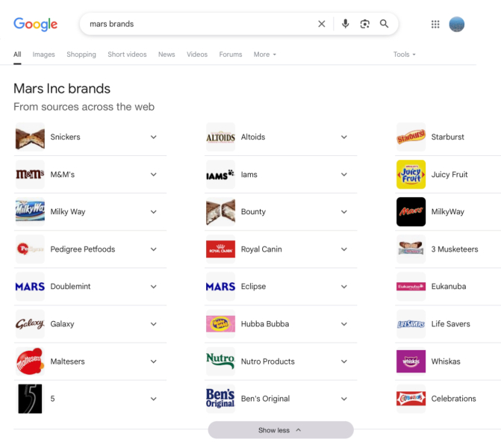
Task: Expand the Hubba Bubba chevron
Action: [343, 324]
